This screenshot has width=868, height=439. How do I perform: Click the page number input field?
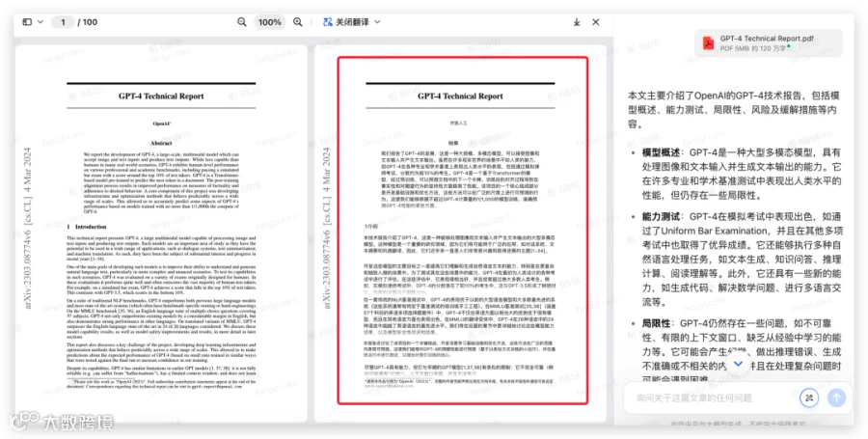(63, 22)
